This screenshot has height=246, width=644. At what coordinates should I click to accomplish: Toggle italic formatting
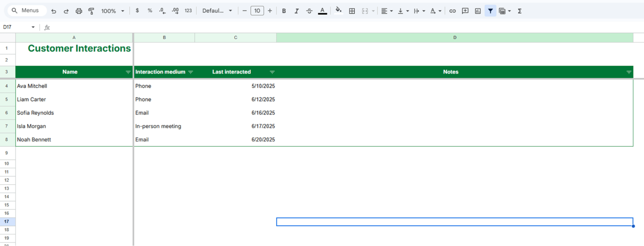296,11
